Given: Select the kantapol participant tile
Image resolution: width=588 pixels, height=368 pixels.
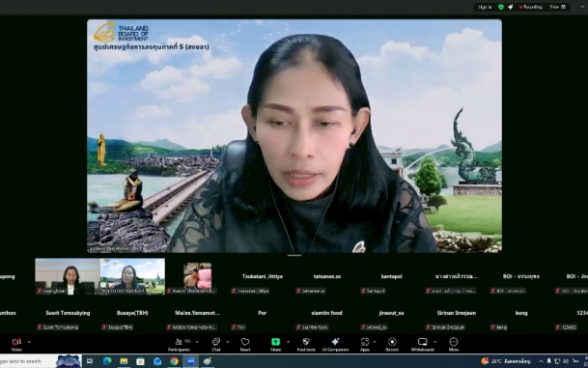Looking at the screenshot, I should click(391, 276).
